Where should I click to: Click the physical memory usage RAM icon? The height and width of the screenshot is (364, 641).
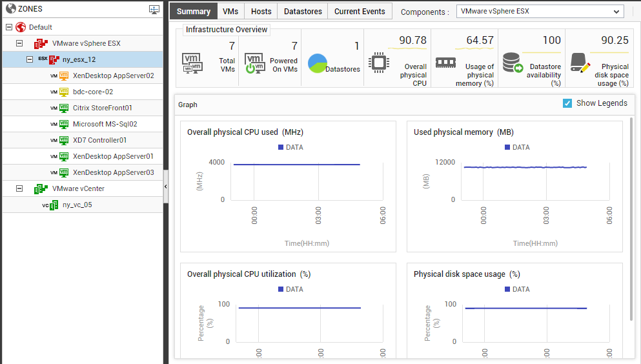(x=445, y=63)
